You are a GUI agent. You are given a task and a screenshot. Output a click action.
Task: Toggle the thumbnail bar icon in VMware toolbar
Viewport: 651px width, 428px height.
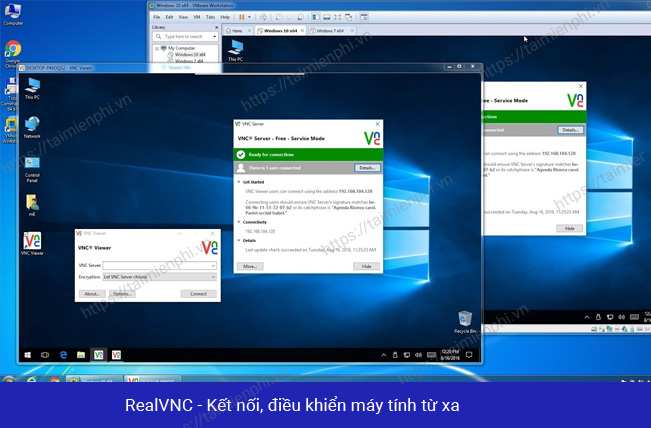(x=327, y=17)
